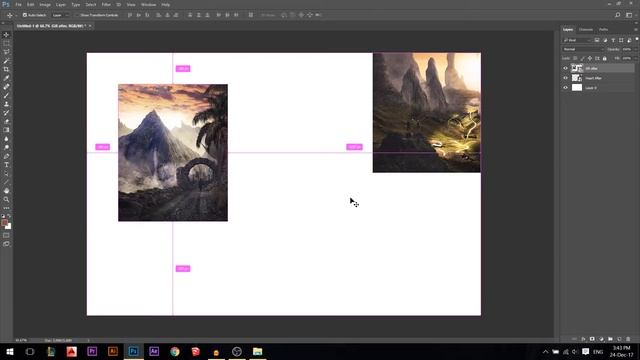Open the Filter menu
Viewport: 640px width, 360px height.
[x=106, y=4]
